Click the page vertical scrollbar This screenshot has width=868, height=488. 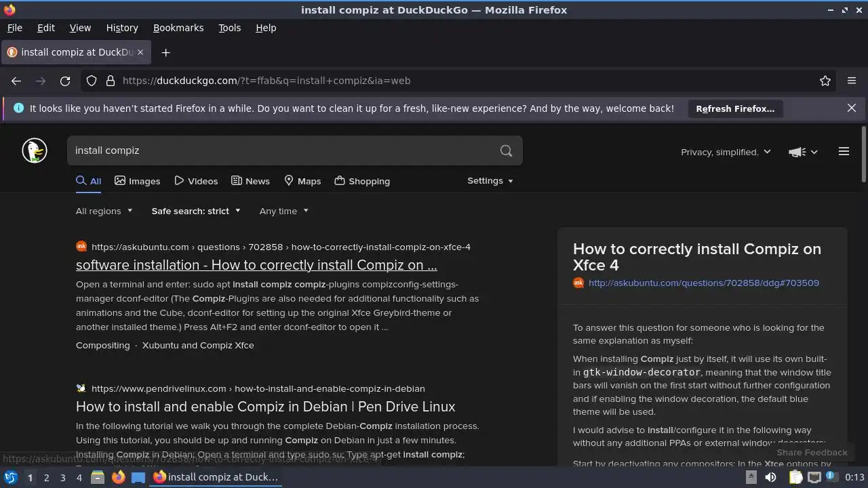(x=863, y=154)
